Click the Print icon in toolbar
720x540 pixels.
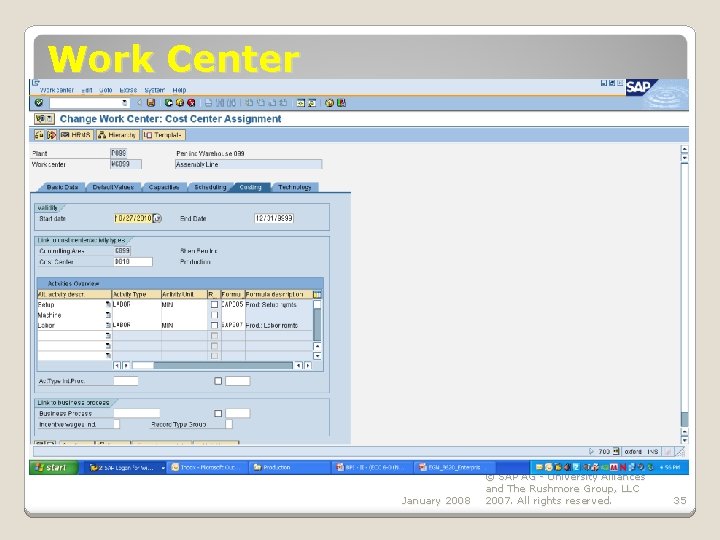[208, 103]
